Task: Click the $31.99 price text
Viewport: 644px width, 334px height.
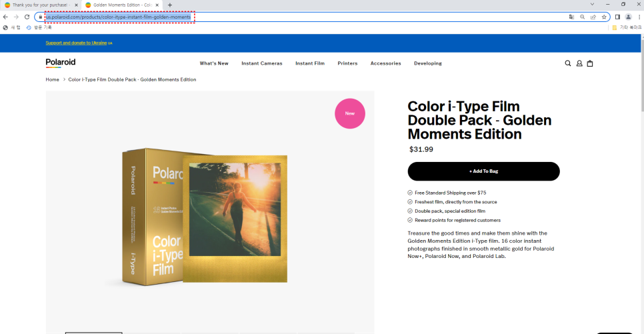Action: click(421, 149)
